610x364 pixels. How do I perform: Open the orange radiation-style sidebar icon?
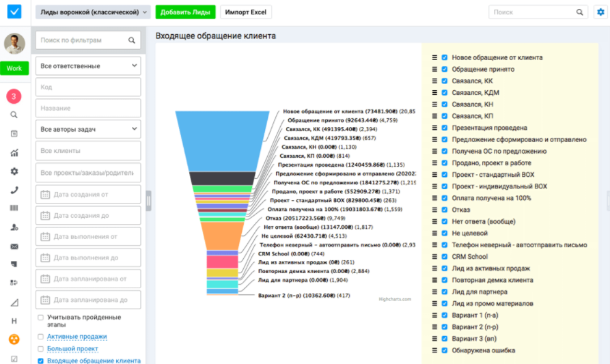pyautogui.click(x=14, y=339)
